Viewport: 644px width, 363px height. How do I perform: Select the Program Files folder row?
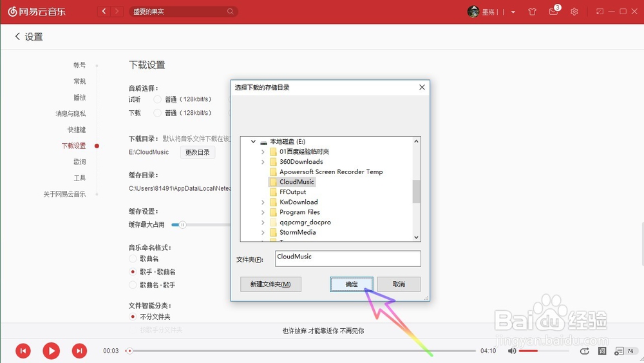[295, 212]
